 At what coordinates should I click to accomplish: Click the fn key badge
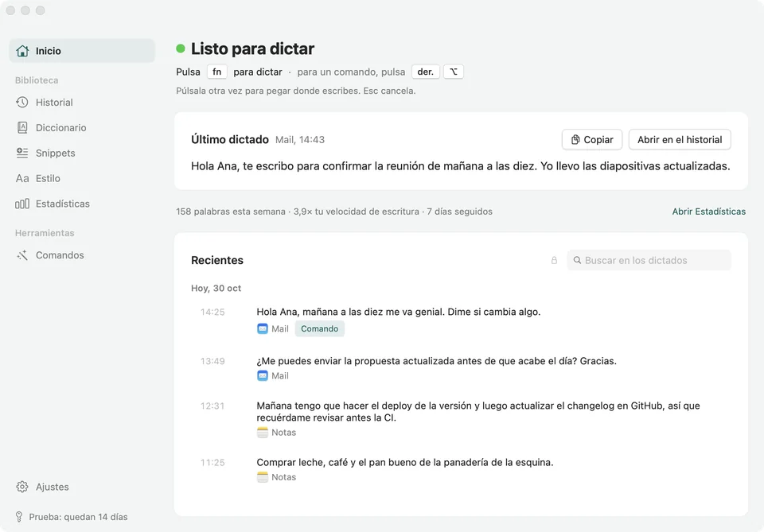[216, 72]
